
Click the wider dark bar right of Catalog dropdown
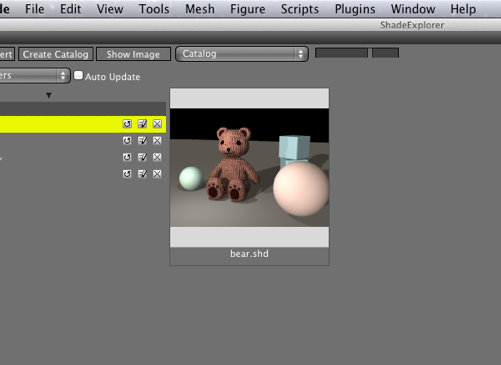(341, 53)
